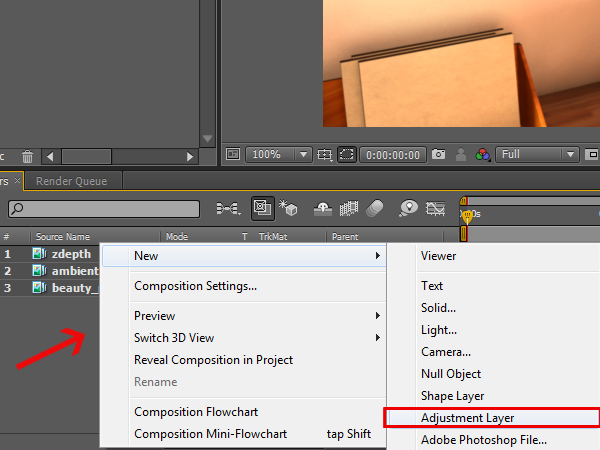Click the trash icon in the Project panel
600x450 pixels.
click(27, 157)
